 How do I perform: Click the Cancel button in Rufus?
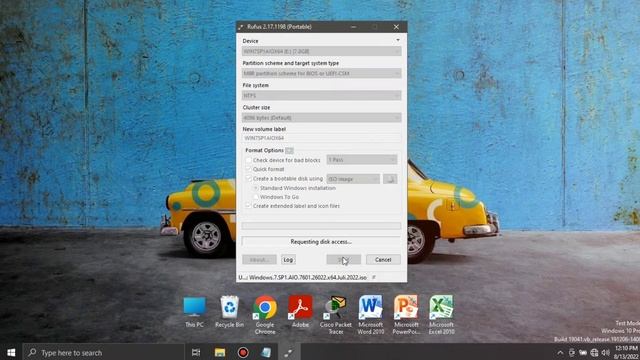pyautogui.click(x=383, y=260)
